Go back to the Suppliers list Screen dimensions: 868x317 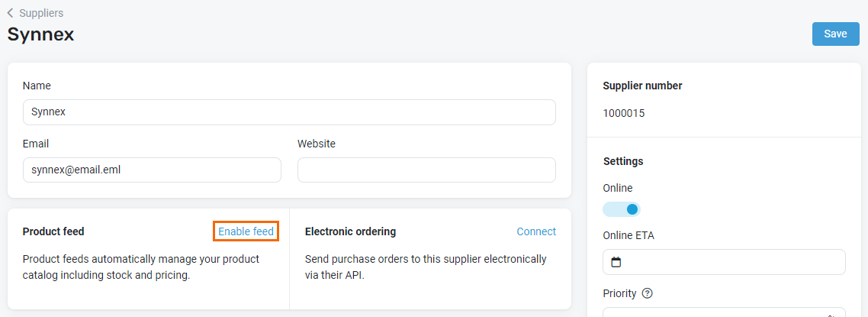(x=41, y=13)
